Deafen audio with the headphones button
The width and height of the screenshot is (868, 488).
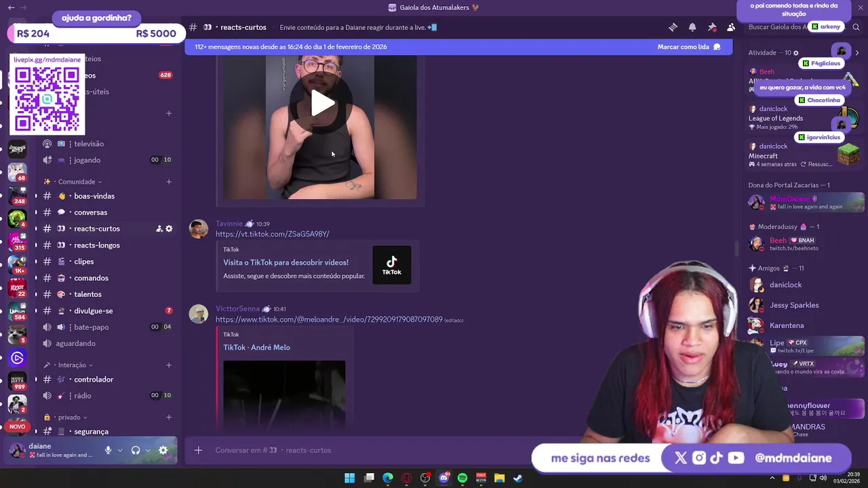coord(136,450)
